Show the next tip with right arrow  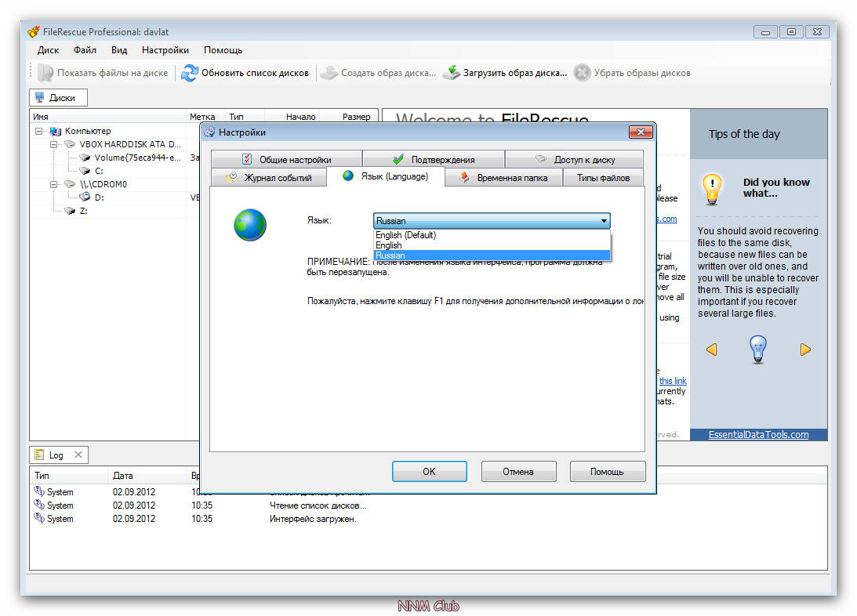coord(805,350)
